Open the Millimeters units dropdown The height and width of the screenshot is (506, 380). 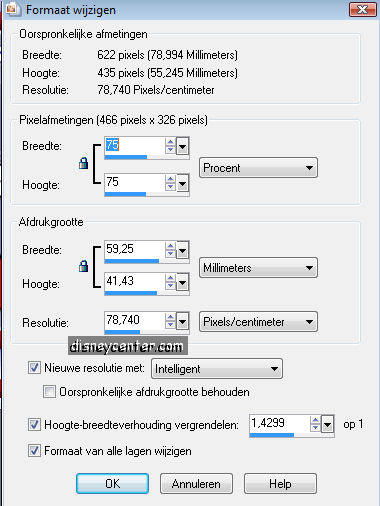pyautogui.click(x=258, y=268)
